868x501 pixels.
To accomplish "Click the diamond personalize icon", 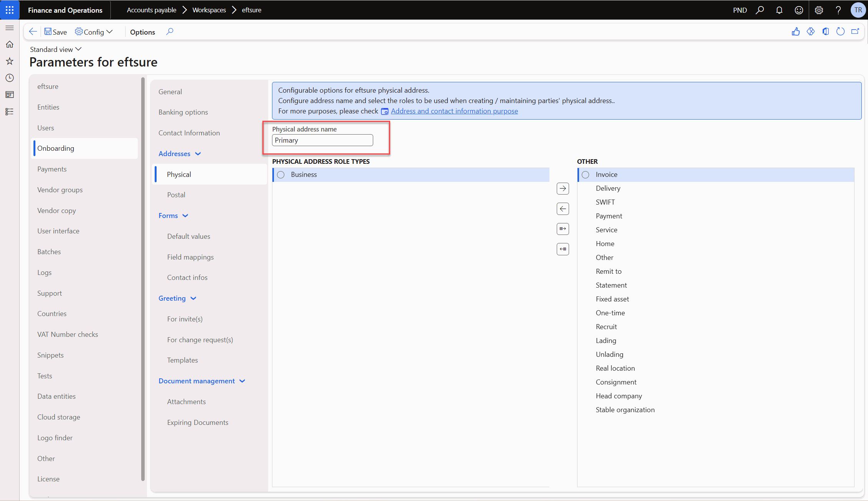I will click(811, 32).
